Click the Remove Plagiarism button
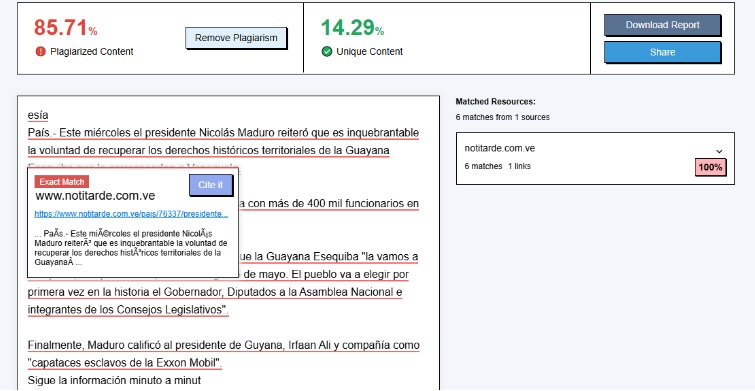 236,38
